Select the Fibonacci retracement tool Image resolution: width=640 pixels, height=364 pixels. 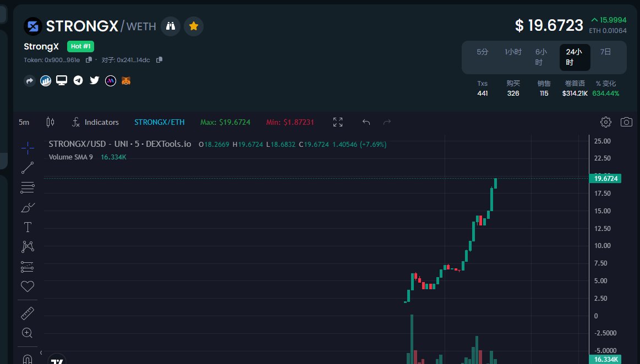click(x=28, y=187)
